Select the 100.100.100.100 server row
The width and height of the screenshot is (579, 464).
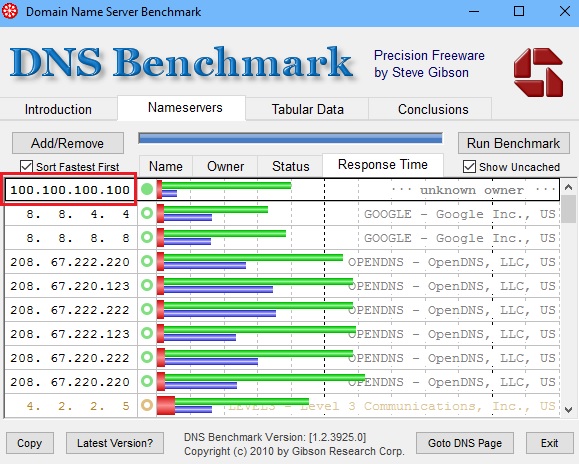coord(282,190)
